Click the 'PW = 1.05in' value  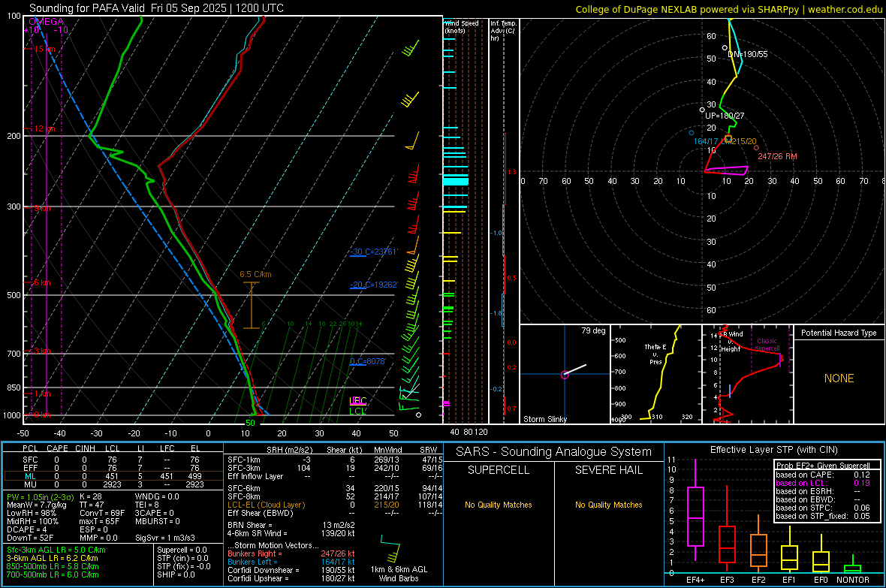point(40,497)
